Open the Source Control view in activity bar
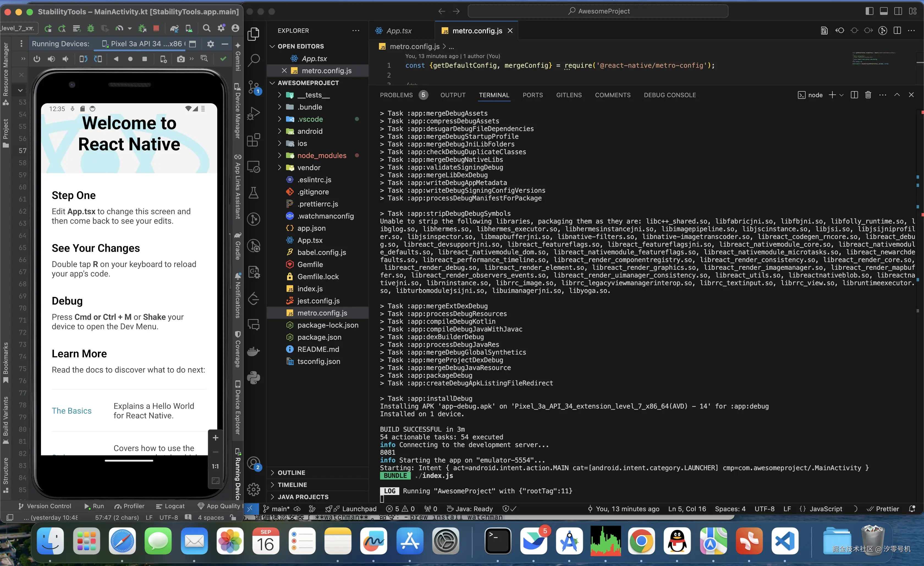924x566 pixels. tap(254, 87)
